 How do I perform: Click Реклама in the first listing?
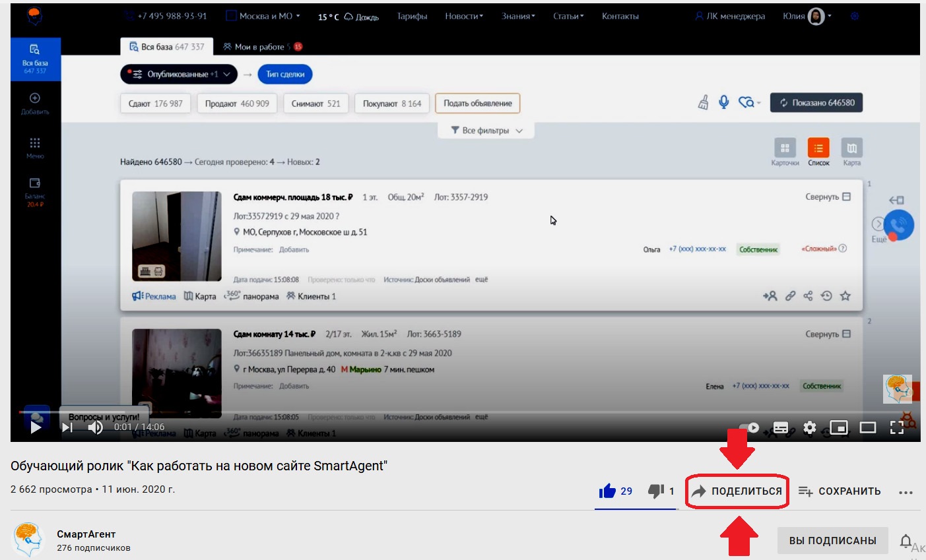[x=154, y=296]
